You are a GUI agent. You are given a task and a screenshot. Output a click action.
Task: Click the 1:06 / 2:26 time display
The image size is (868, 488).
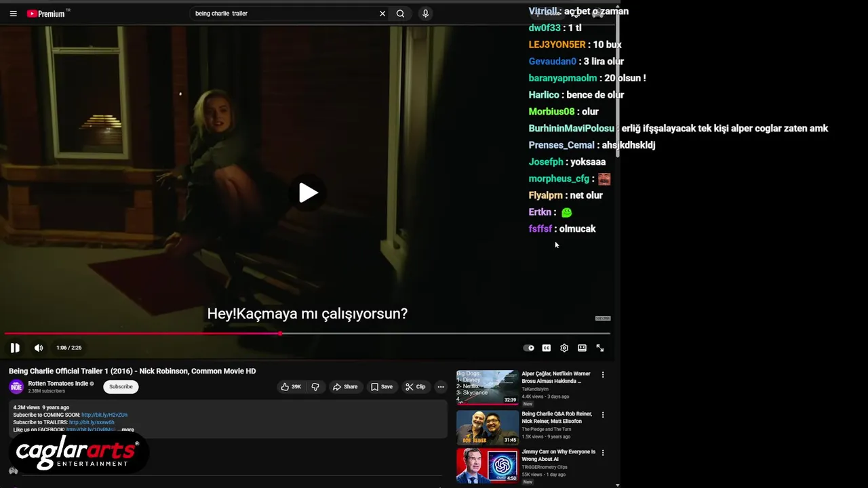coord(68,348)
